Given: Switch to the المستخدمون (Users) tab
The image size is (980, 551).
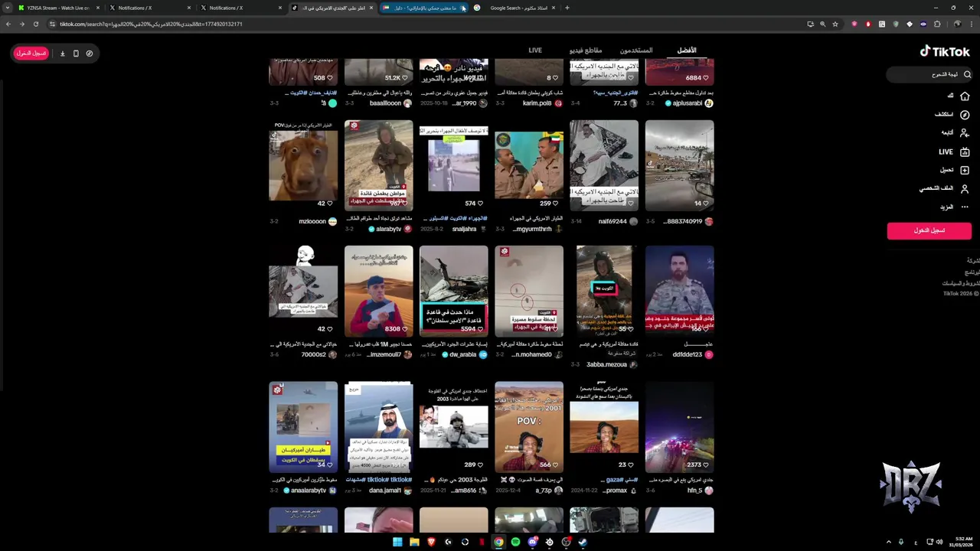Looking at the screenshot, I should pos(636,51).
